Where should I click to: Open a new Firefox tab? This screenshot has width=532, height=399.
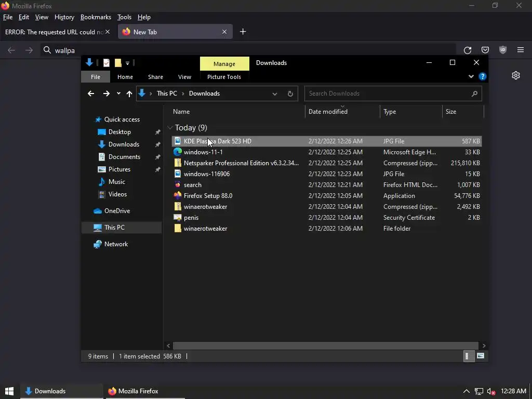(x=243, y=32)
